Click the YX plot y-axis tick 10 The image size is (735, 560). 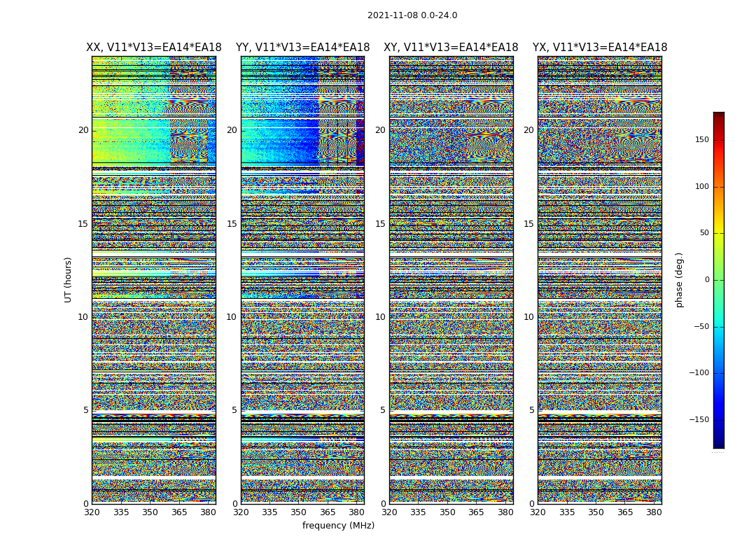click(529, 317)
